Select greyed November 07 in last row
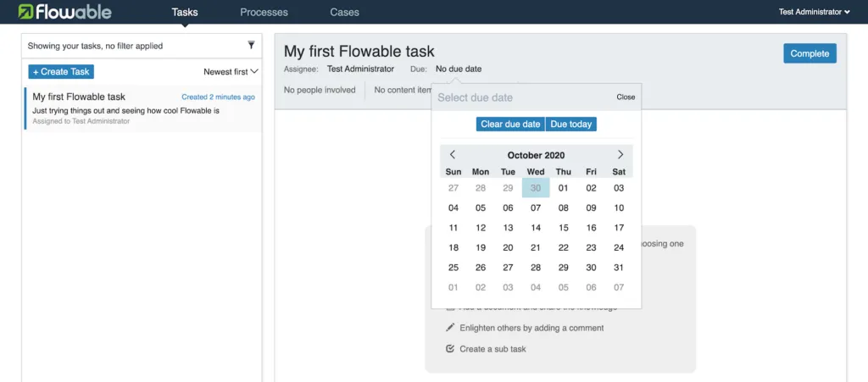This screenshot has height=382, width=868. tap(619, 287)
